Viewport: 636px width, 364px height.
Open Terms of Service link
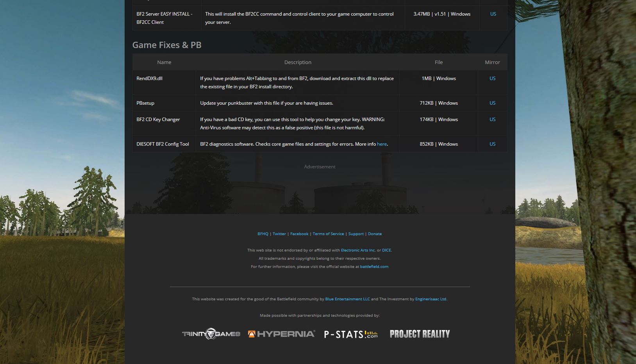click(328, 234)
